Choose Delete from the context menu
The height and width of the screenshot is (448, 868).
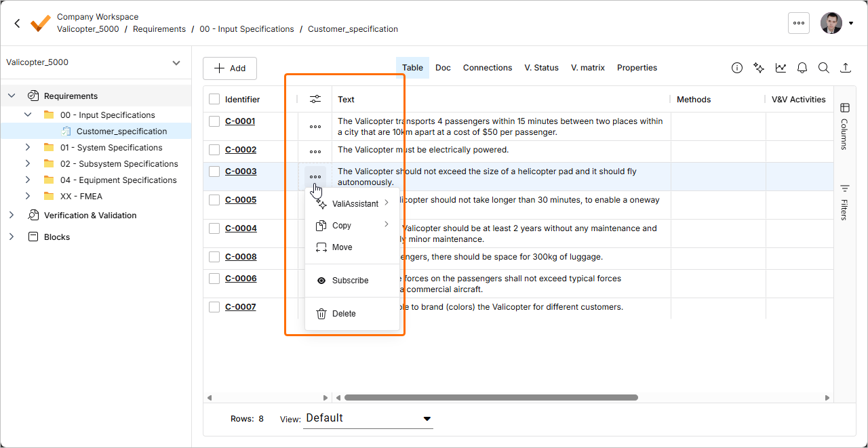click(344, 314)
